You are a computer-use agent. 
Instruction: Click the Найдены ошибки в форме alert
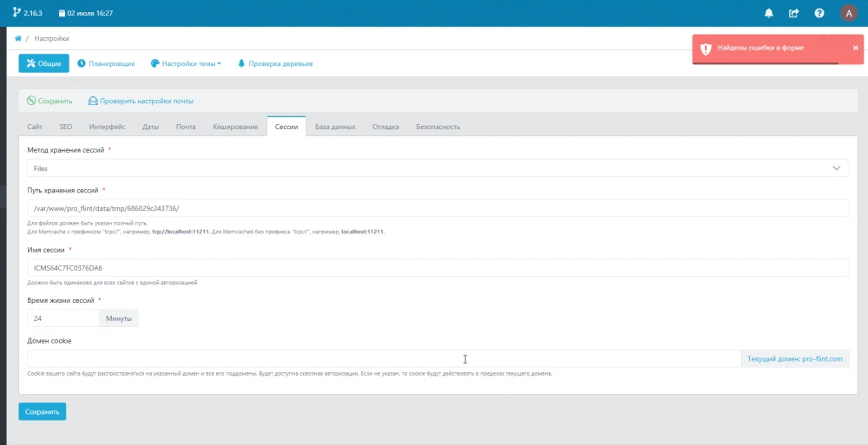777,49
